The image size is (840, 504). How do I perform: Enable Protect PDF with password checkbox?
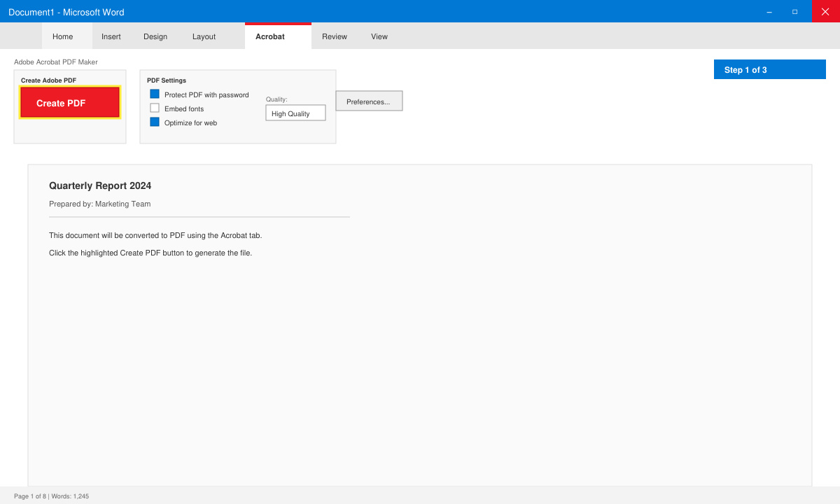[155, 94]
